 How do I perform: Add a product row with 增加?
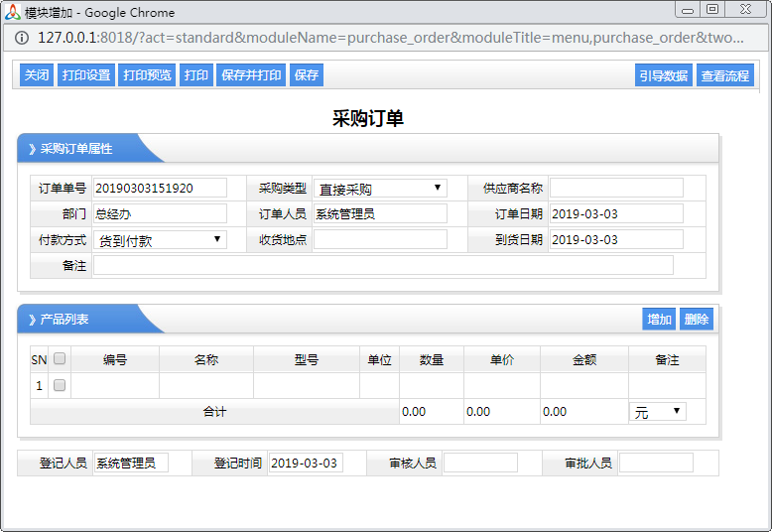tap(659, 319)
